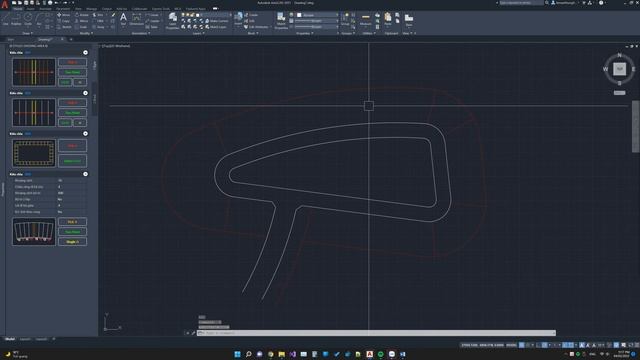Click the Base view icon
The width and height of the screenshot is (640, 360).
click(x=409, y=19)
